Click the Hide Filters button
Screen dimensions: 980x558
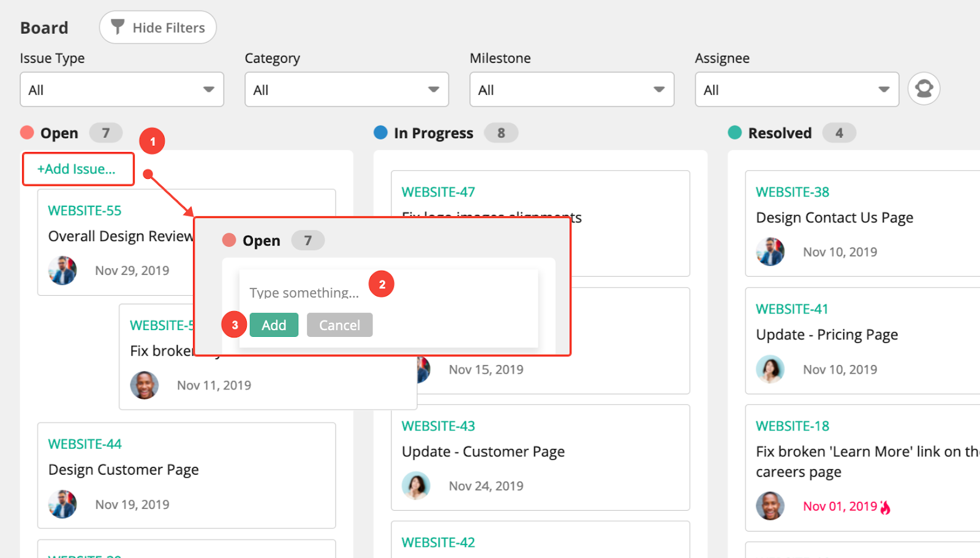pyautogui.click(x=157, y=27)
